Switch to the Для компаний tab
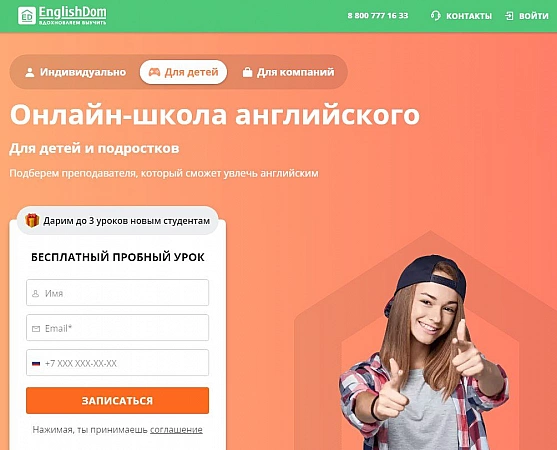The image size is (557, 450). 288,72
